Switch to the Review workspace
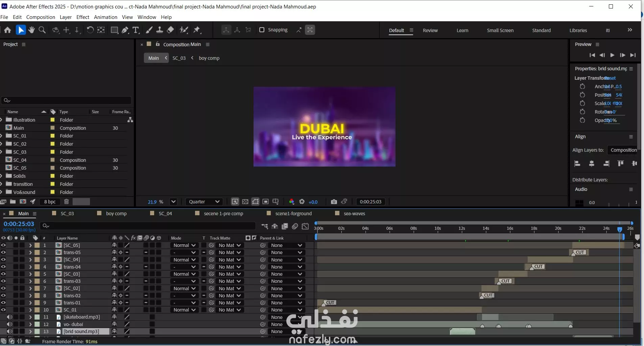The width and height of the screenshot is (644, 346). pyautogui.click(x=430, y=30)
